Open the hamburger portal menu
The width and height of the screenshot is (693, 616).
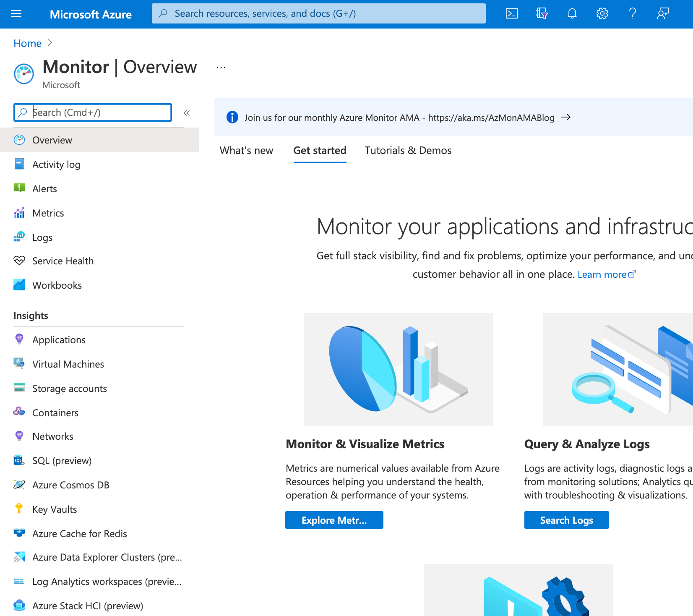(16, 14)
